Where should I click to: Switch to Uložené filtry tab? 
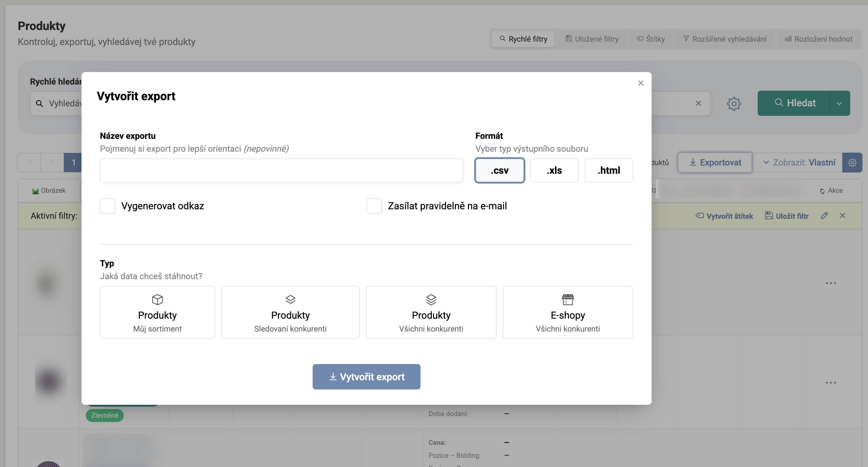click(592, 39)
